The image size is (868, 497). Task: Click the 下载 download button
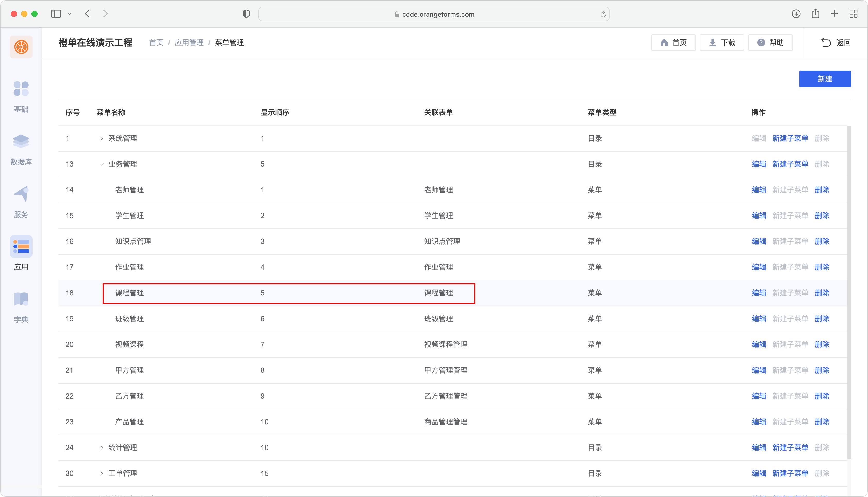click(x=721, y=43)
